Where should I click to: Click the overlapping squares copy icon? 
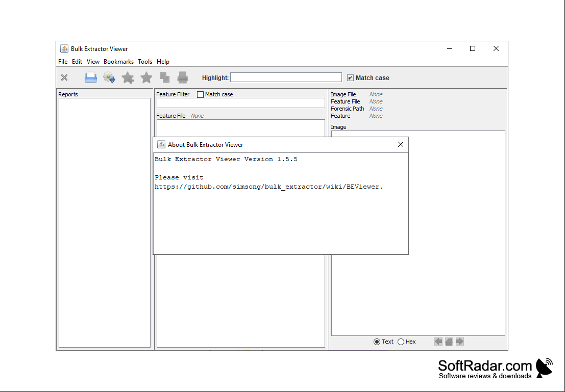coord(165,77)
